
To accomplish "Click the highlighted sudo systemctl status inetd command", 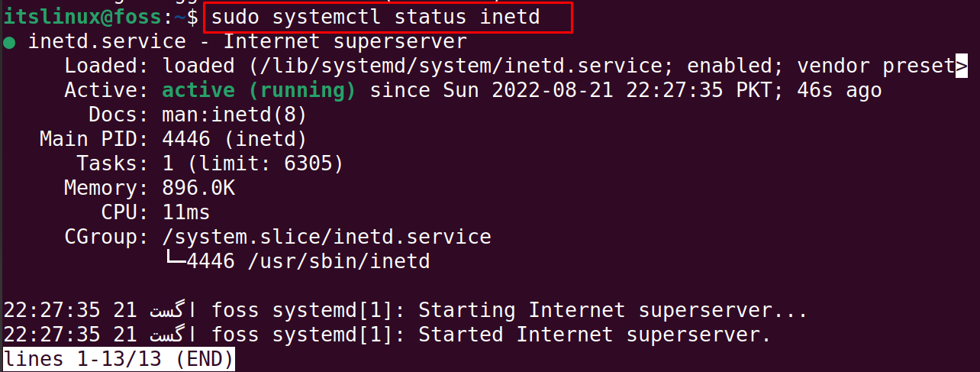I will 376,17.
